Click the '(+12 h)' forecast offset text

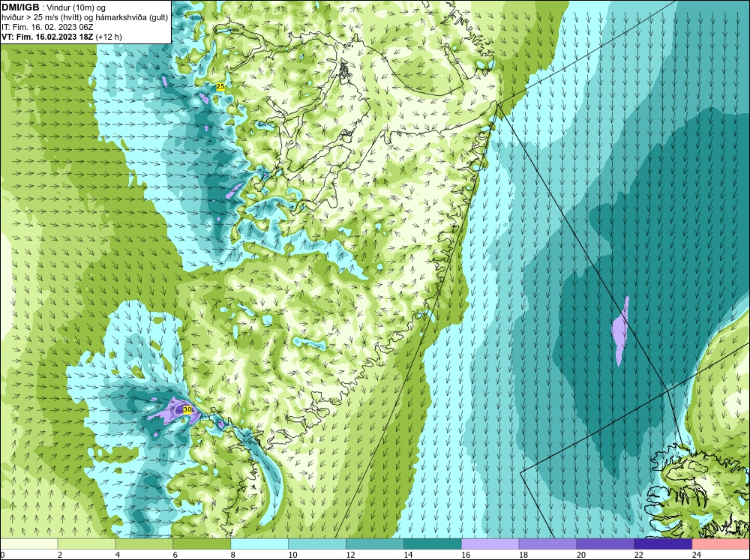click(109, 37)
